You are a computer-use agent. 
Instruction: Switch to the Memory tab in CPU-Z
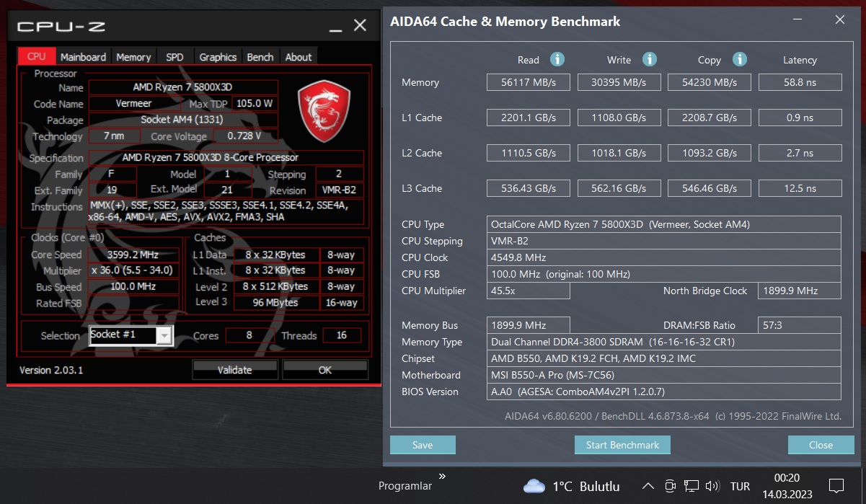[133, 57]
